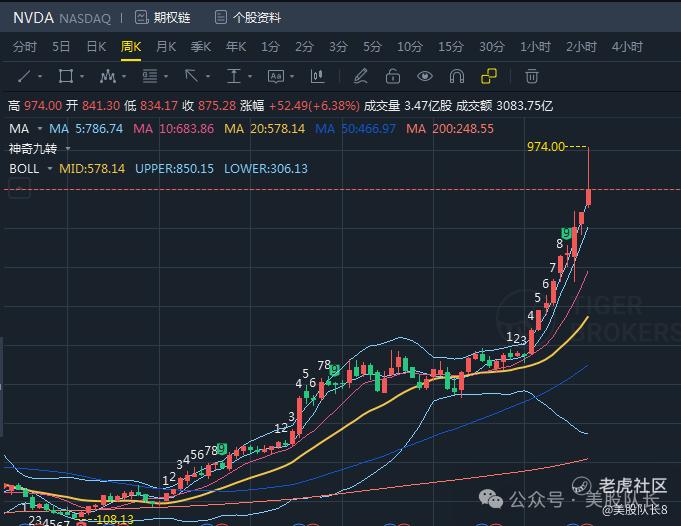Select the wave pattern drawing tool
The width and height of the screenshot is (681, 526).
pyautogui.click(x=107, y=76)
